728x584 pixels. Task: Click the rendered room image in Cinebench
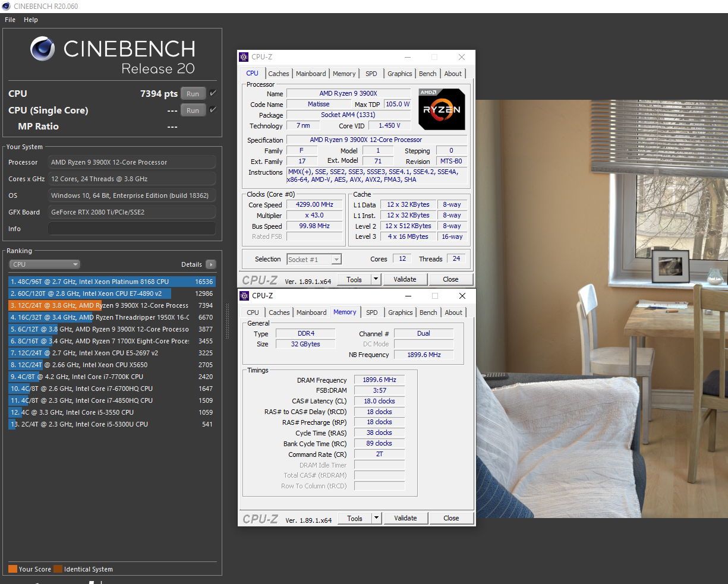[601, 309]
